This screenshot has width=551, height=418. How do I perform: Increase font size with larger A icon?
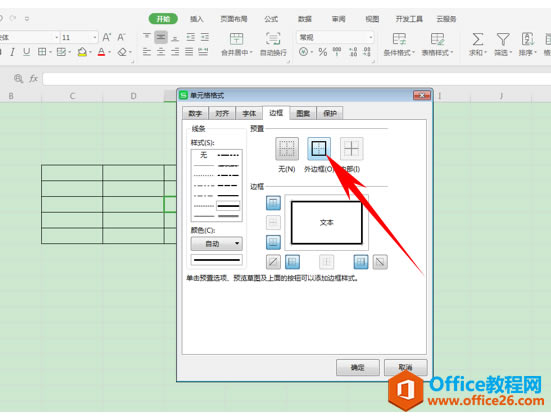(x=106, y=37)
